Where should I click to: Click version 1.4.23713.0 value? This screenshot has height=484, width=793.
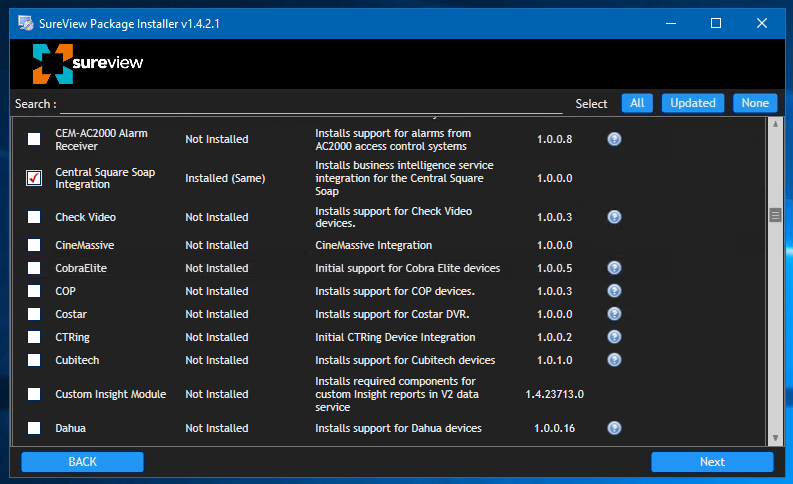click(x=554, y=394)
